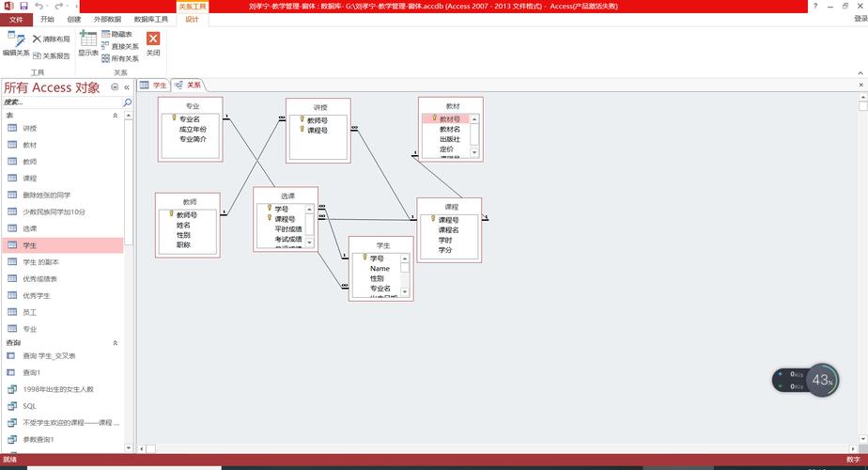
Task: Click the Save icon in the quick access toolbar
Action: tap(22, 6)
